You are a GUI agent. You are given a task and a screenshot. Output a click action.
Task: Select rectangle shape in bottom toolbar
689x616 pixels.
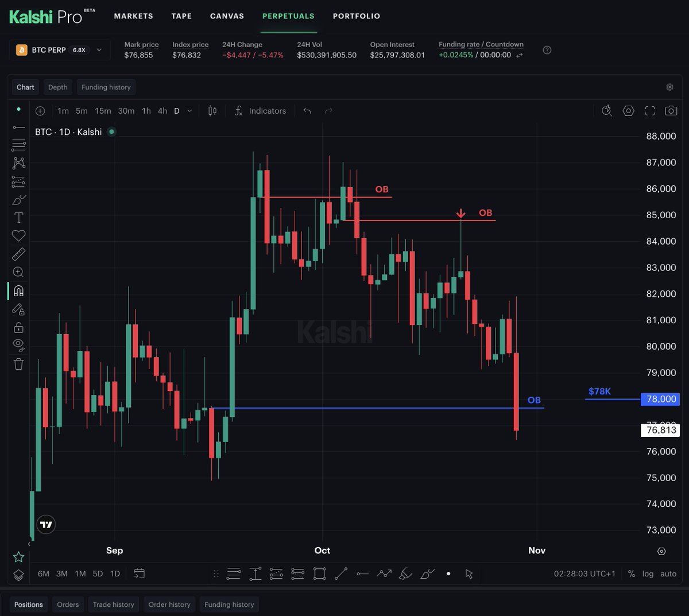coord(320,574)
